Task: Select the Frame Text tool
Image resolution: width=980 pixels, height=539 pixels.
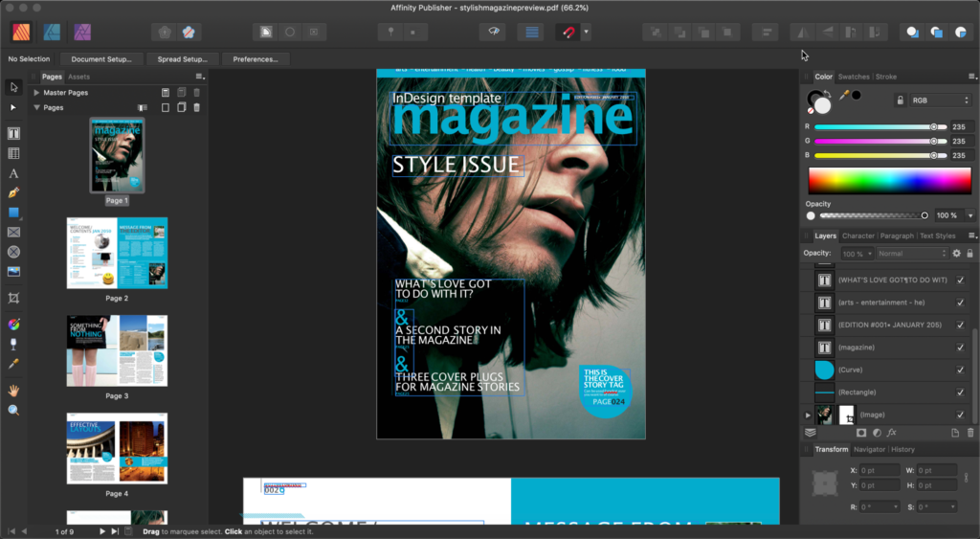Action: click(x=13, y=133)
